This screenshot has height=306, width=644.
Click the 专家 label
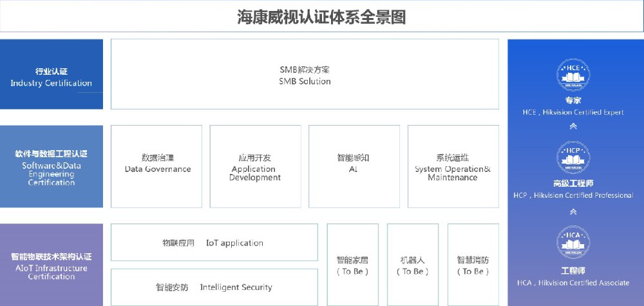[x=573, y=100]
